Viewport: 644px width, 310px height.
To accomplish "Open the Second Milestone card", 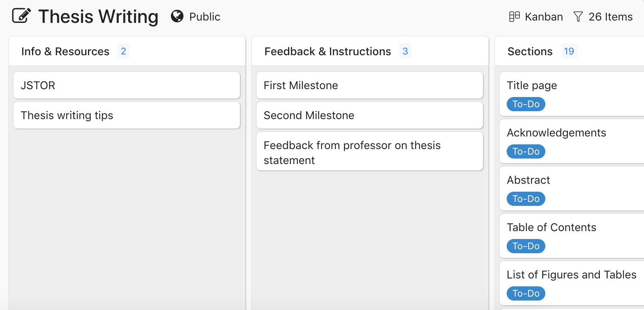I will (x=370, y=115).
